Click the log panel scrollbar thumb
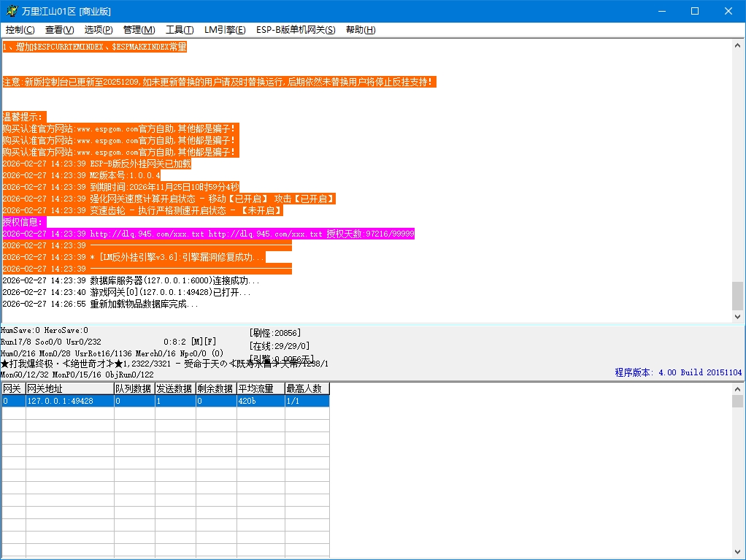746x560 pixels. (x=737, y=296)
